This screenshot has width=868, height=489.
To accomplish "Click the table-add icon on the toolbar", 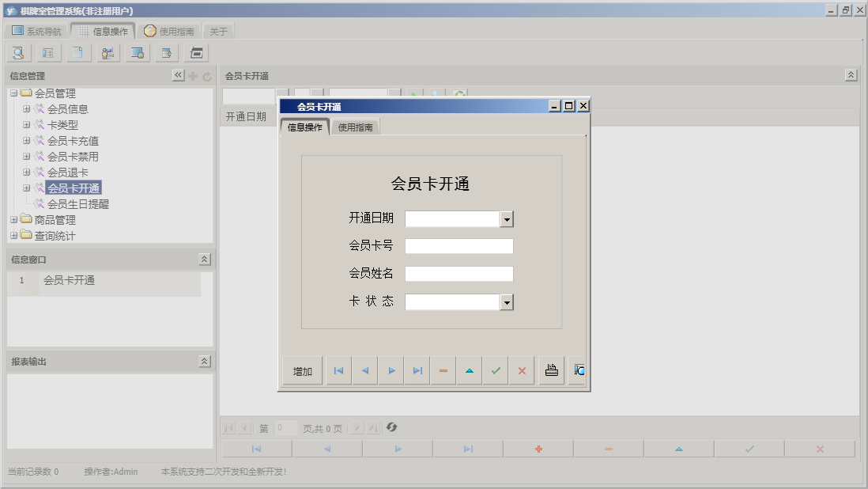I will pyautogui.click(x=165, y=53).
